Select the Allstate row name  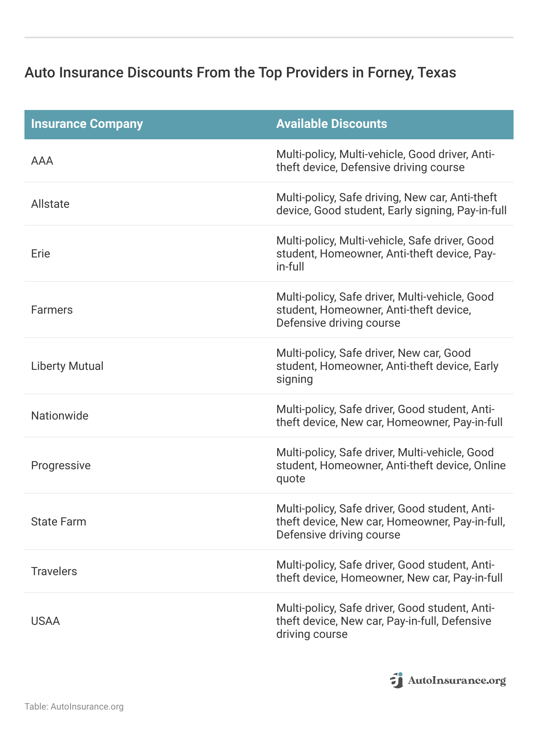click(x=50, y=204)
